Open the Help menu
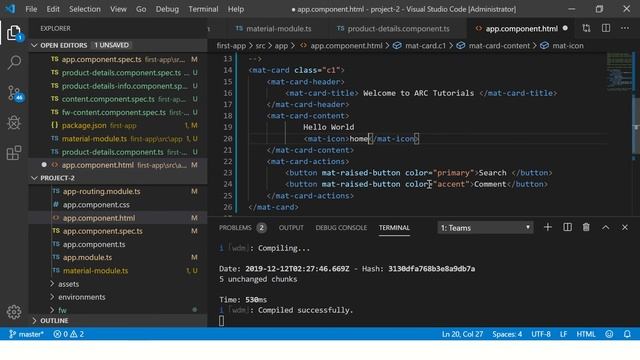The image size is (640, 360). coord(236,9)
